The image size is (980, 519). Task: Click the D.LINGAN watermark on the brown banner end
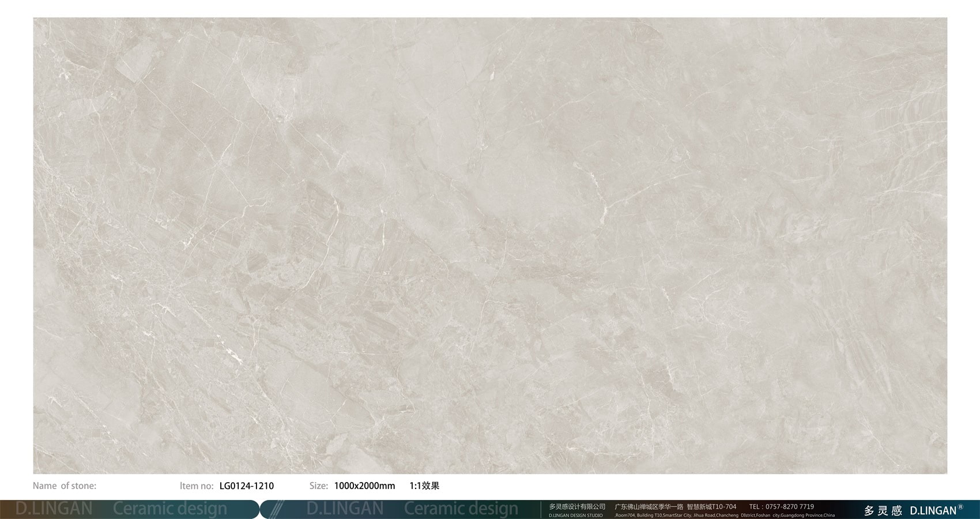(54, 509)
